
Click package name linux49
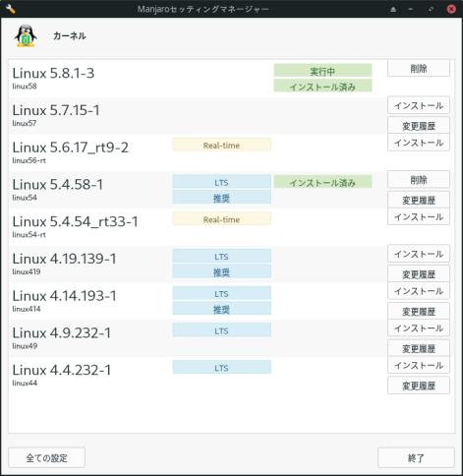pyautogui.click(x=25, y=346)
